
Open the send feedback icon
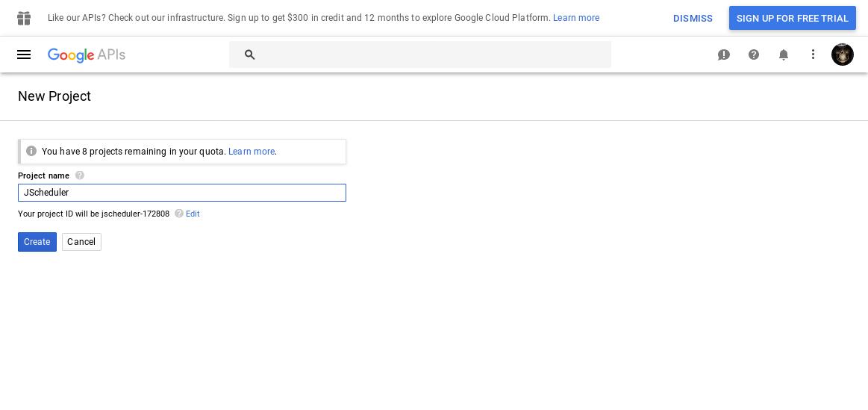coord(723,55)
